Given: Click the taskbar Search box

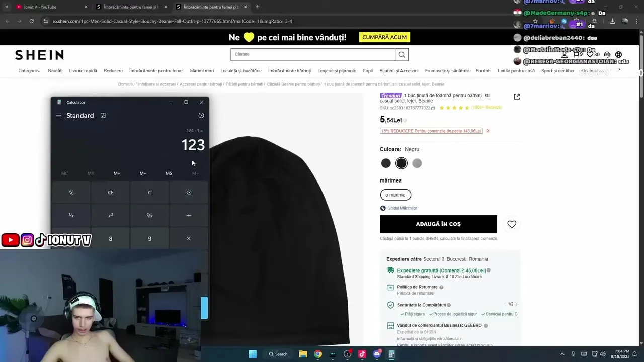Looking at the screenshot, I should (278, 354).
